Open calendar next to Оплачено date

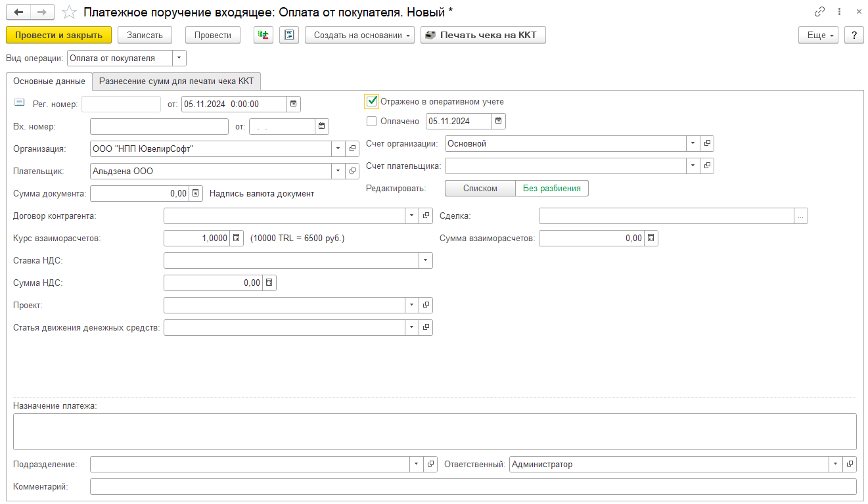coord(499,121)
